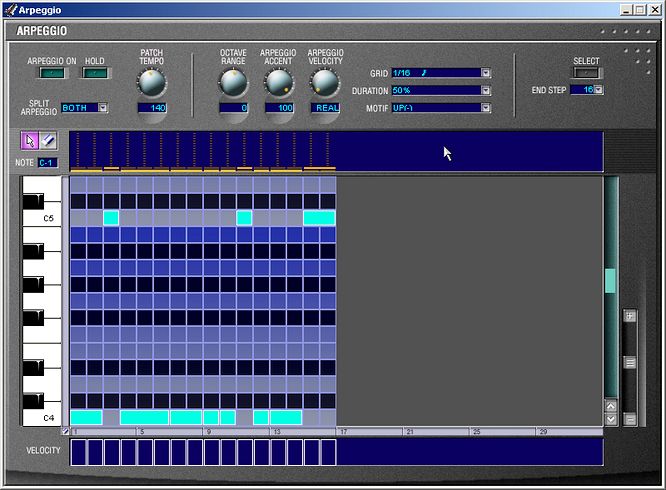Click the Patch Tempo value field 140

152,108
